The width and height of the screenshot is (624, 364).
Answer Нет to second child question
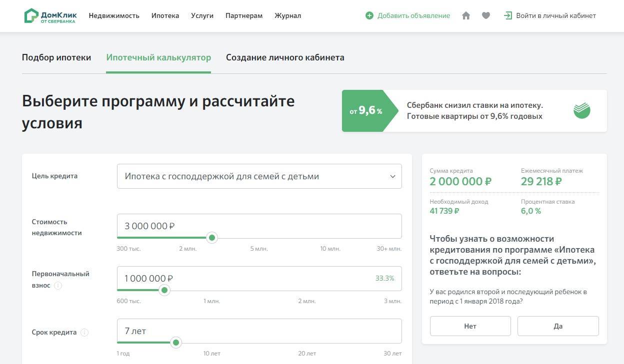[470, 326]
